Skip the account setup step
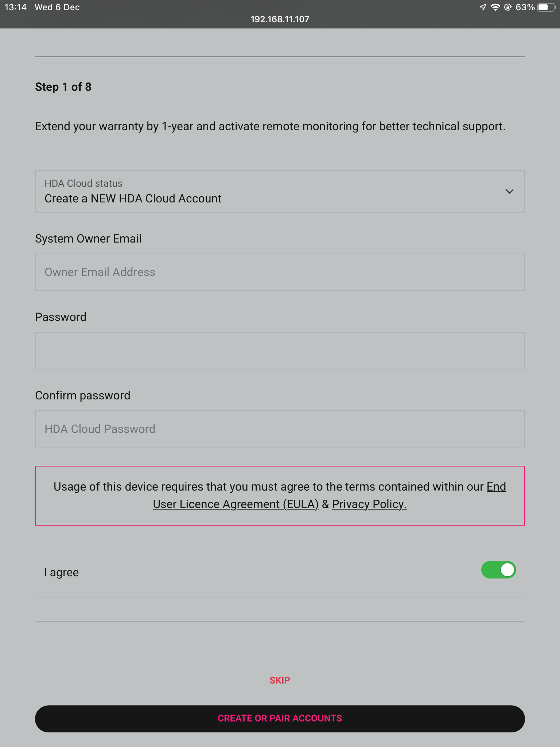The image size is (560, 747). click(280, 680)
